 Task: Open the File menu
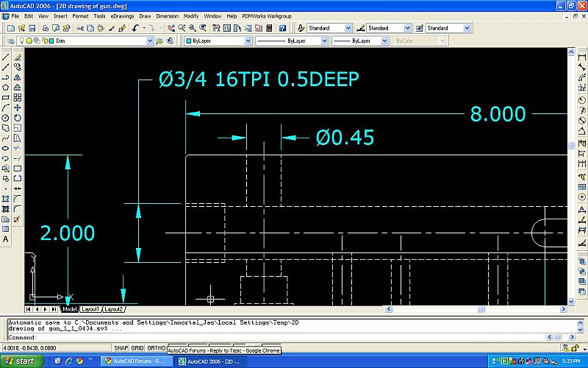15,16
